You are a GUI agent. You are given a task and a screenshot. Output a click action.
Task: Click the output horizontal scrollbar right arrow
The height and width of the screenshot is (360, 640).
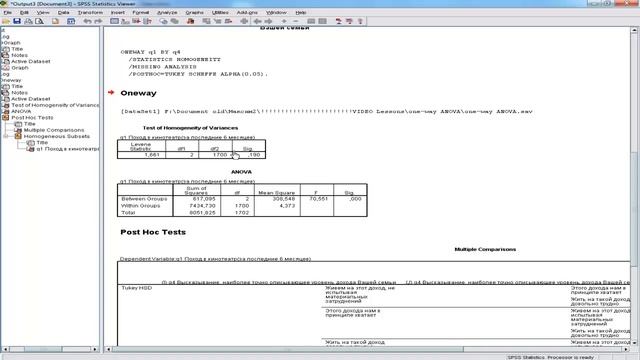[x=626, y=349]
